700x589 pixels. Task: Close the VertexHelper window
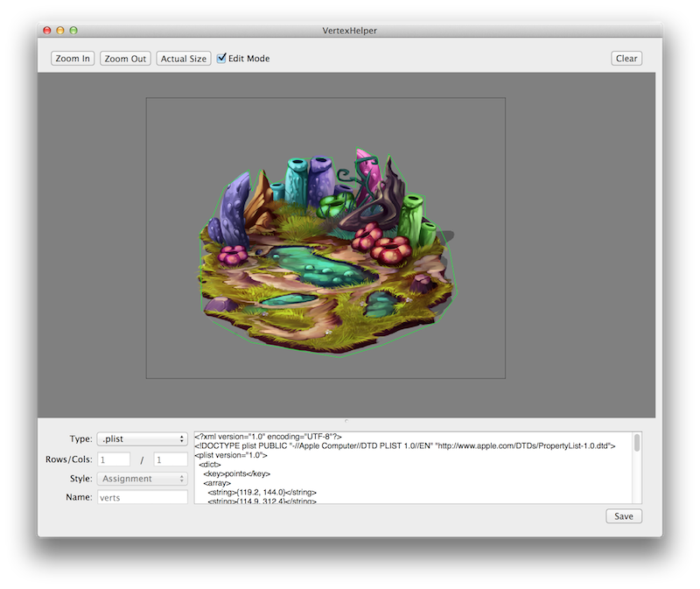(x=47, y=31)
